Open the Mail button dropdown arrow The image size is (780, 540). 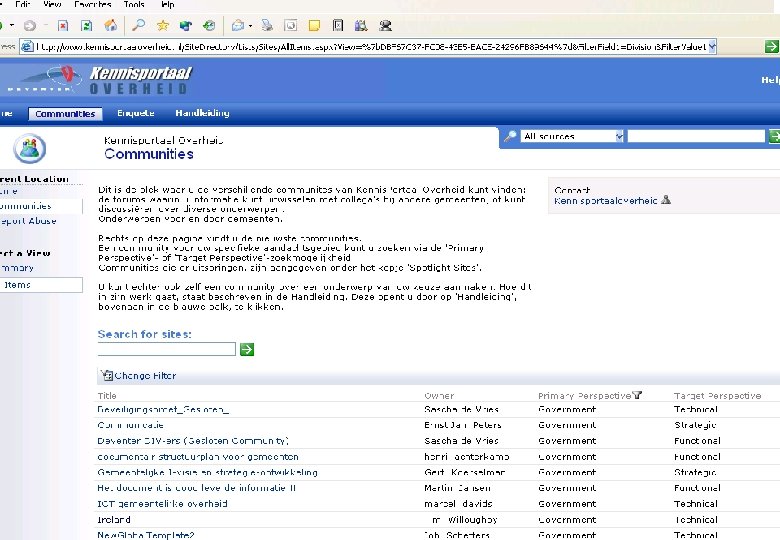tap(250, 25)
